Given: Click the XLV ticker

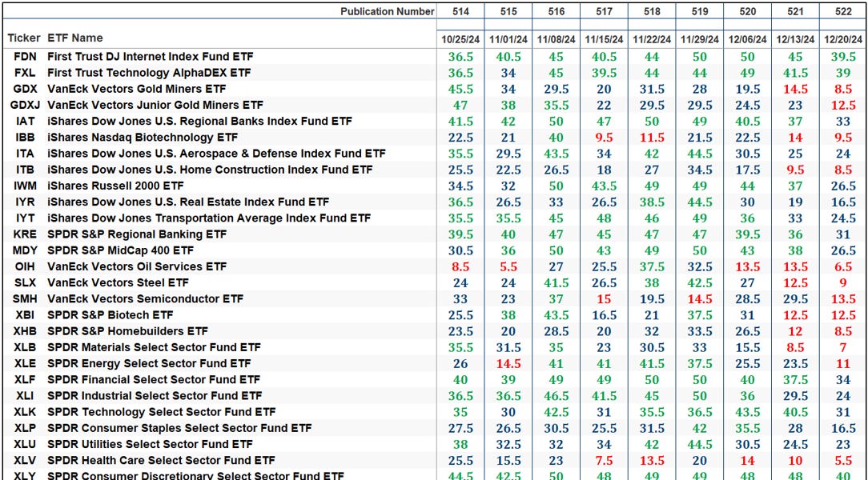Looking at the screenshot, I should 26,461.
